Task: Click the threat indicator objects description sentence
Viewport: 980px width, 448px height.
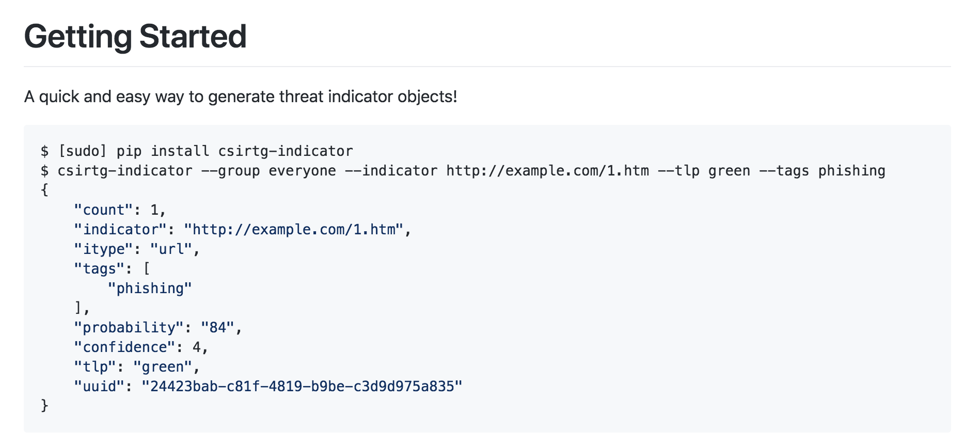Action: tap(241, 97)
